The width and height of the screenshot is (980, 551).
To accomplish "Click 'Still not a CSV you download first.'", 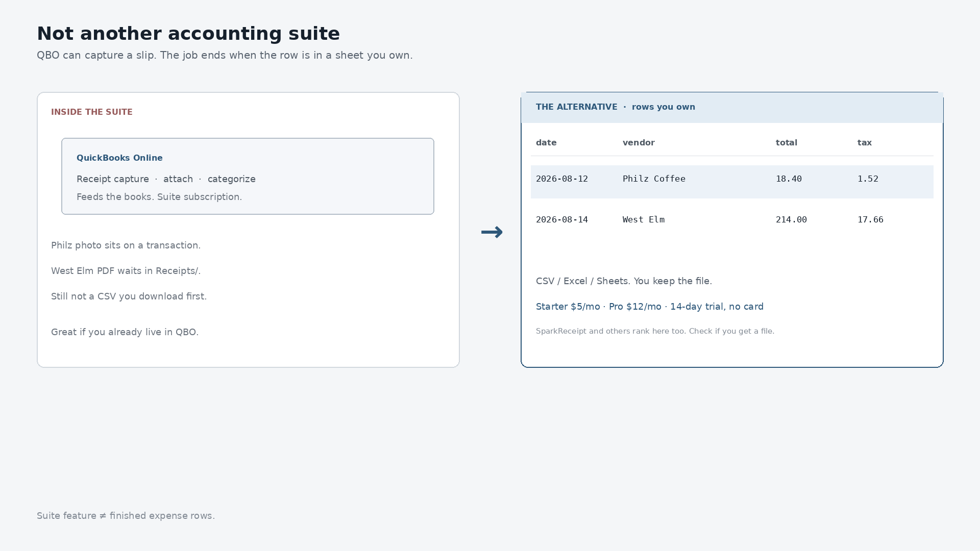I will (129, 296).
